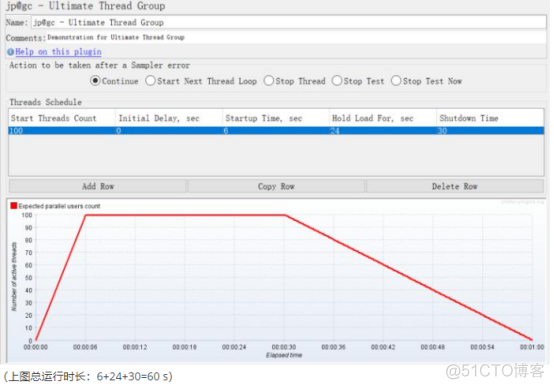Choose the Stop Thread radio button
Viewport: 554px width, 389px height.
coord(269,81)
